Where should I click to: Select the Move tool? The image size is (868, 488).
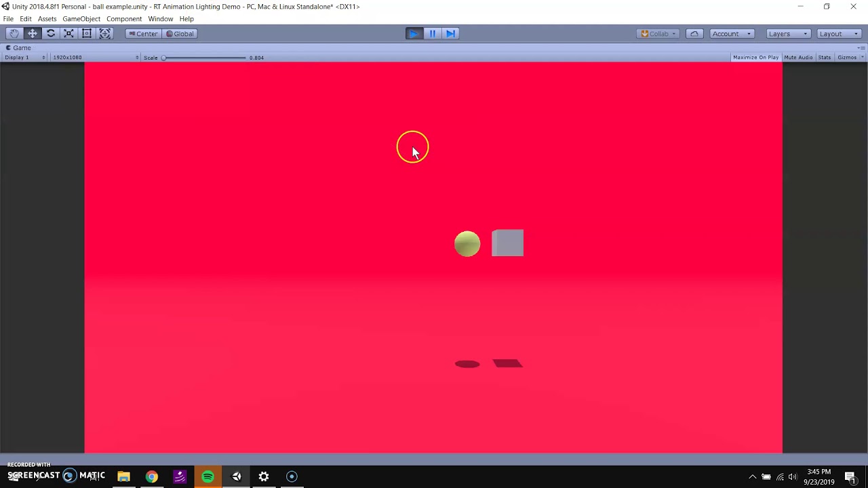point(32,33)
